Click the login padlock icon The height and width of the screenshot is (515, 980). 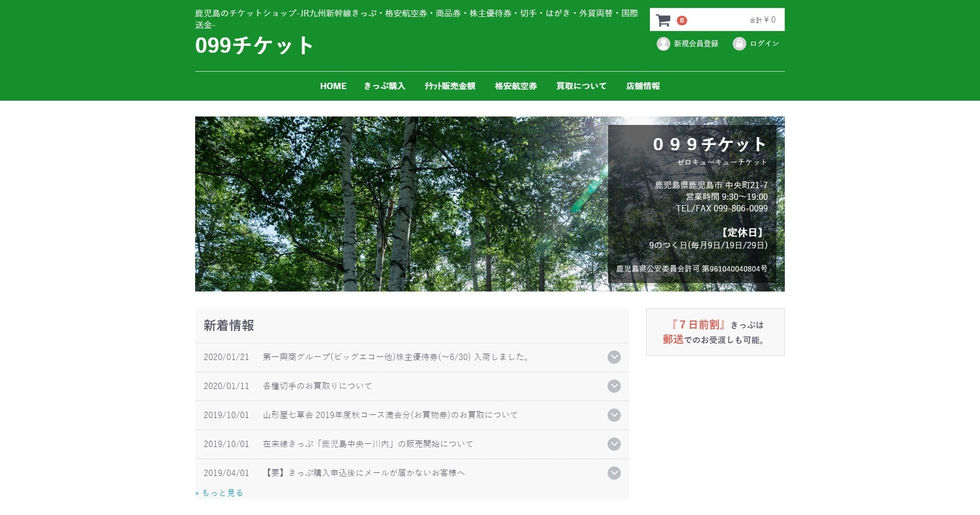(739, 44)
